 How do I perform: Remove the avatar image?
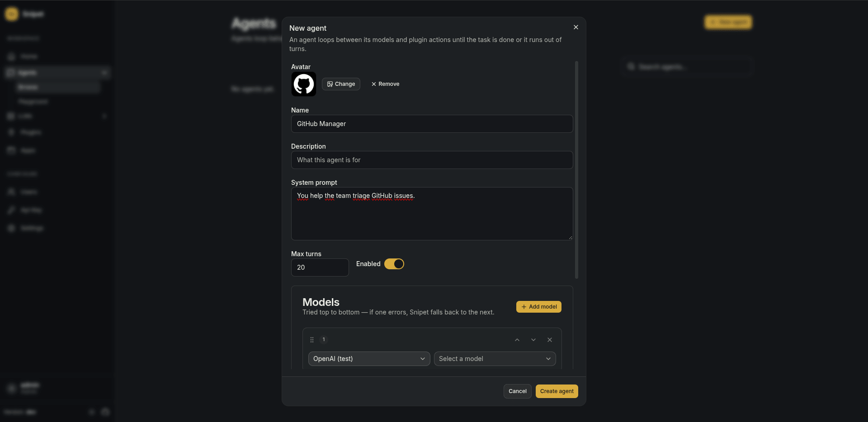385,84
